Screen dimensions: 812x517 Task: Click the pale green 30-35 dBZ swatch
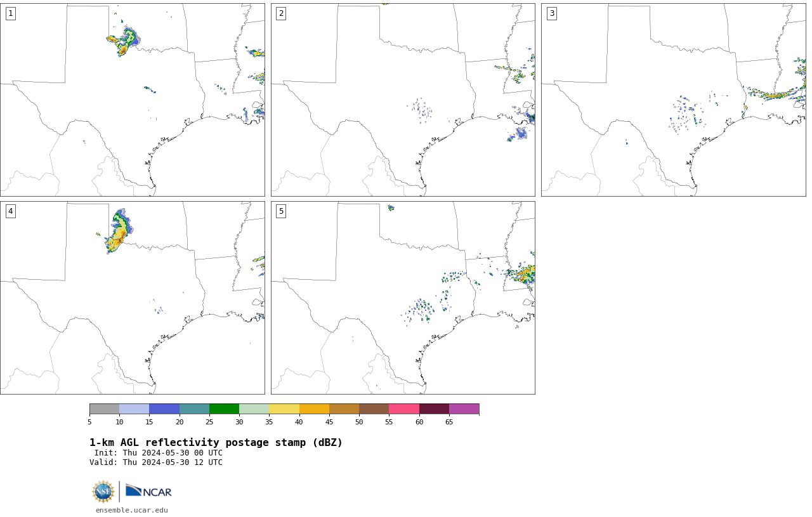[254, 409]
